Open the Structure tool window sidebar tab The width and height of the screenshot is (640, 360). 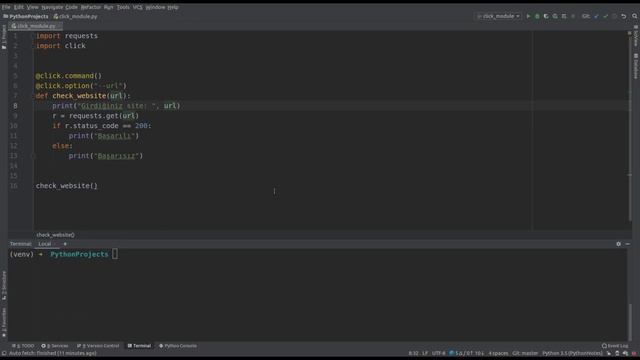click(4, 285)
